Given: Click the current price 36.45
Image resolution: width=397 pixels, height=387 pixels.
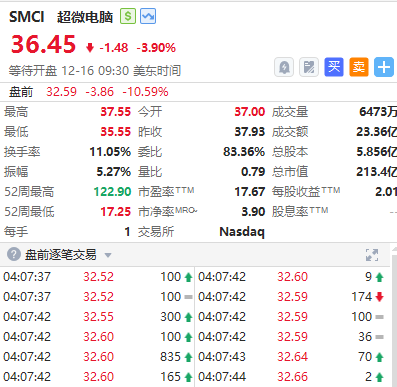Looking at the screenshot, I should (x=43, y=44).
